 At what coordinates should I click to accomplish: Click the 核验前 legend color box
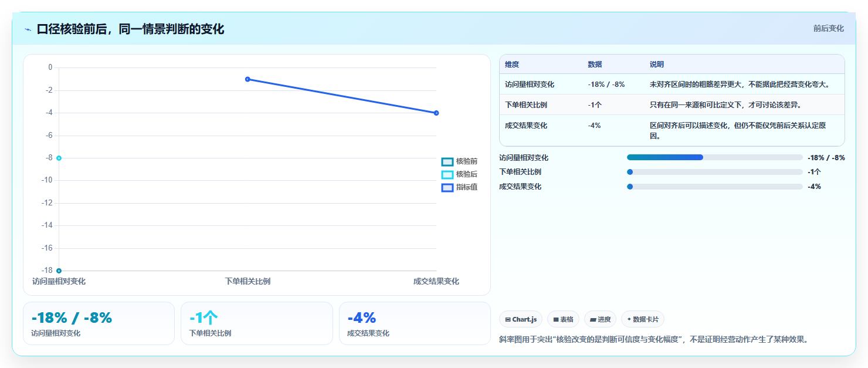447,161
